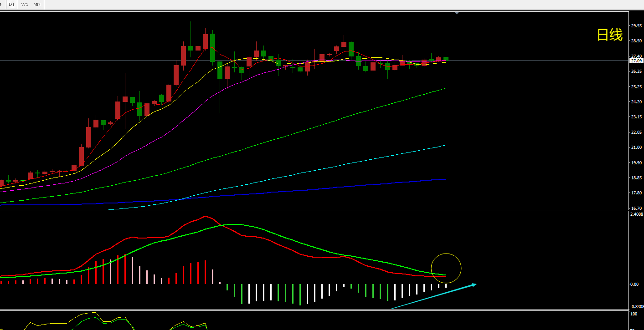Click the 29.55 price axis value
Viewport: 644px width, 330px height.
point(636,26)
